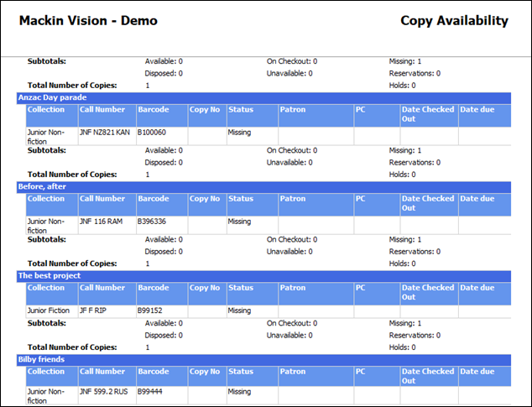Screen dimensions: 532x407
Task: Click Subtotals label below Anzac Day parade table
Action: tap(47, 150)
